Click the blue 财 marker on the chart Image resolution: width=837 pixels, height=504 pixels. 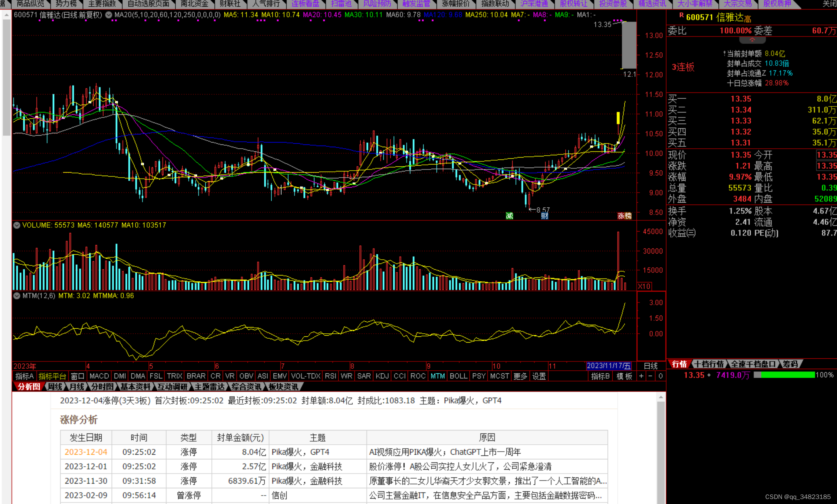pos(544,216)
